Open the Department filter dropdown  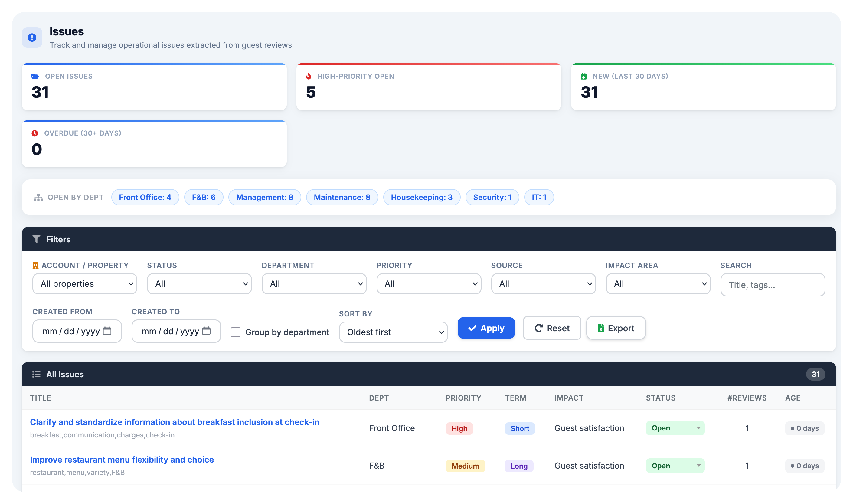click(x=314, y=284)
